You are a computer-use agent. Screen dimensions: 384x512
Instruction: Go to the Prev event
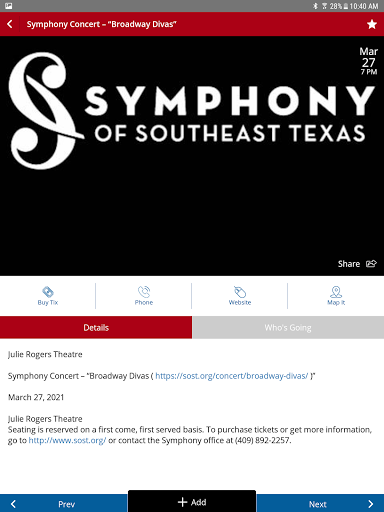[x=64, y=504]
